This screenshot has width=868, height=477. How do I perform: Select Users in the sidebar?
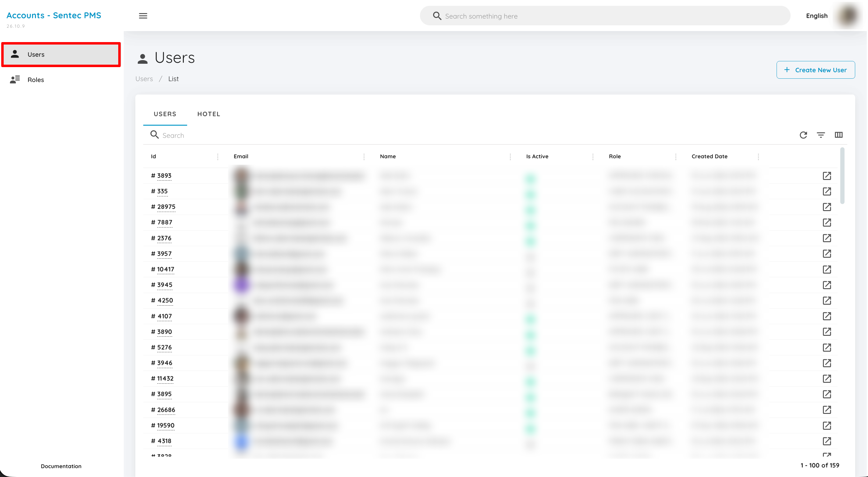(x=61, y=54)
